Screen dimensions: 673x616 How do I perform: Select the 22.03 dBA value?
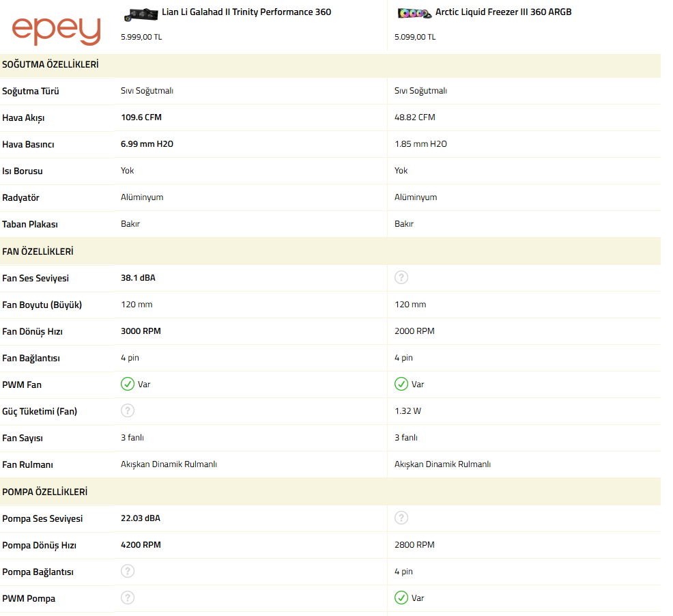141,518
